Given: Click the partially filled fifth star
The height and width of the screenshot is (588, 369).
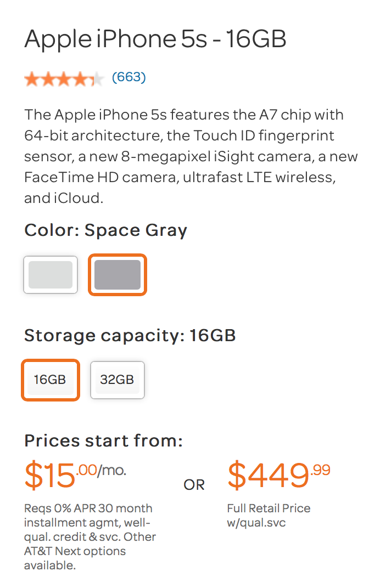Looking at the screenshot, I should 96,80.
